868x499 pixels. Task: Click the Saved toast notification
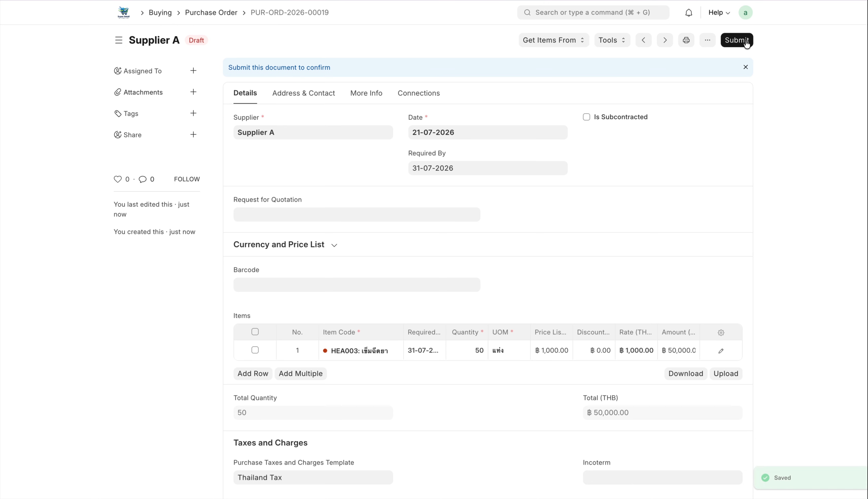pyautogui.click(x=811, y=478)
